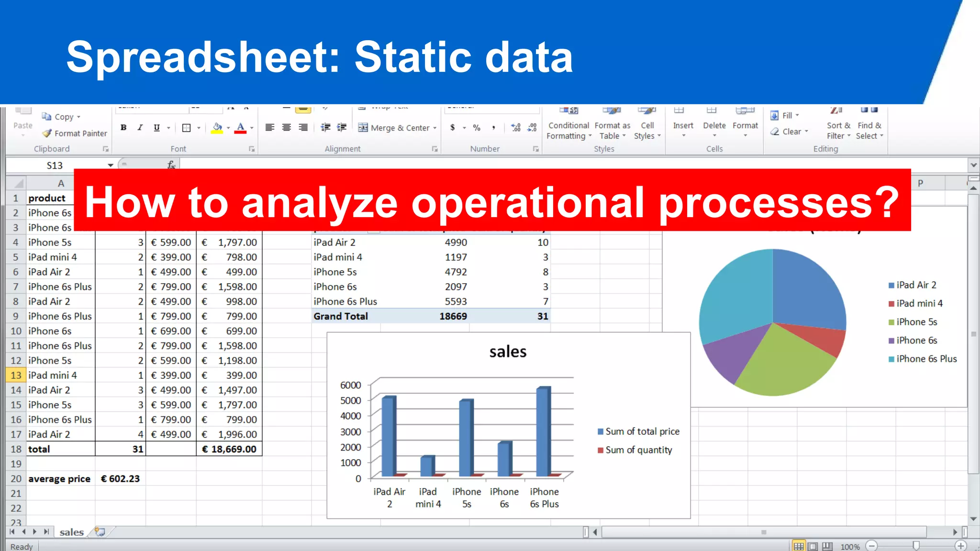980x551 pixels.
Task: Open the Name Box dropdown
Action: pyautogui.click(x=111, y=165)
